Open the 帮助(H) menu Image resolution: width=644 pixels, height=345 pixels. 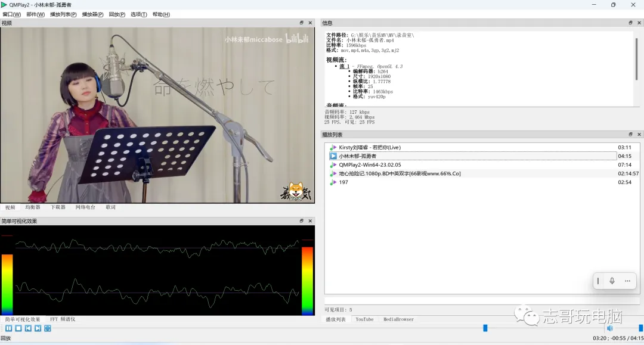pyautogui.click(x=161, y=14)
